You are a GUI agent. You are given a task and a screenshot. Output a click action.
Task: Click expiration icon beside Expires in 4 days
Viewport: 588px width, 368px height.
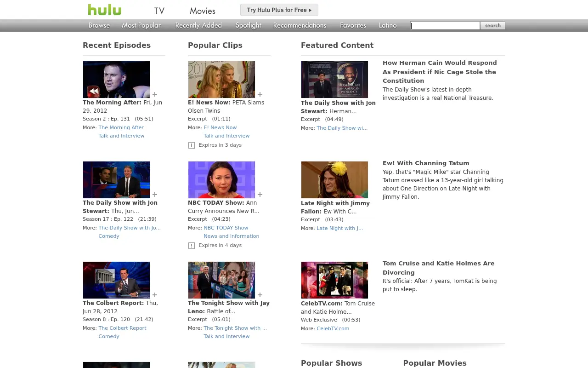click(192, 246)
